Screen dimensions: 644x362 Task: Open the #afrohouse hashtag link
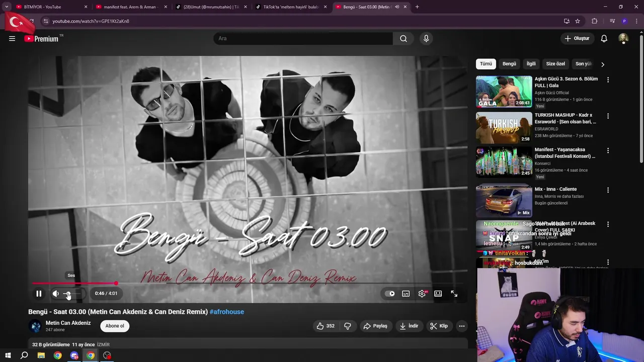227,312
